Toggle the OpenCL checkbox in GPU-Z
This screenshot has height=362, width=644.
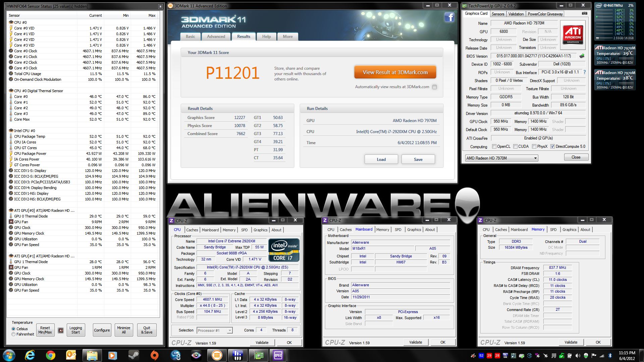(x=494, y=146)
